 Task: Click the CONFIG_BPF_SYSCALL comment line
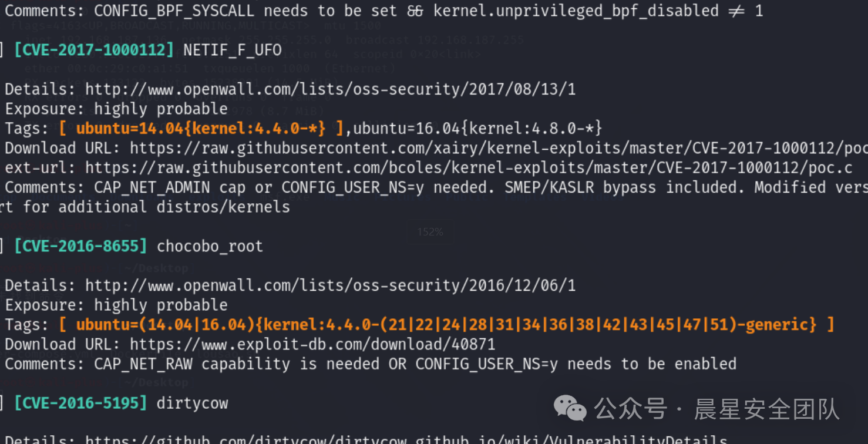click(384, 11)
